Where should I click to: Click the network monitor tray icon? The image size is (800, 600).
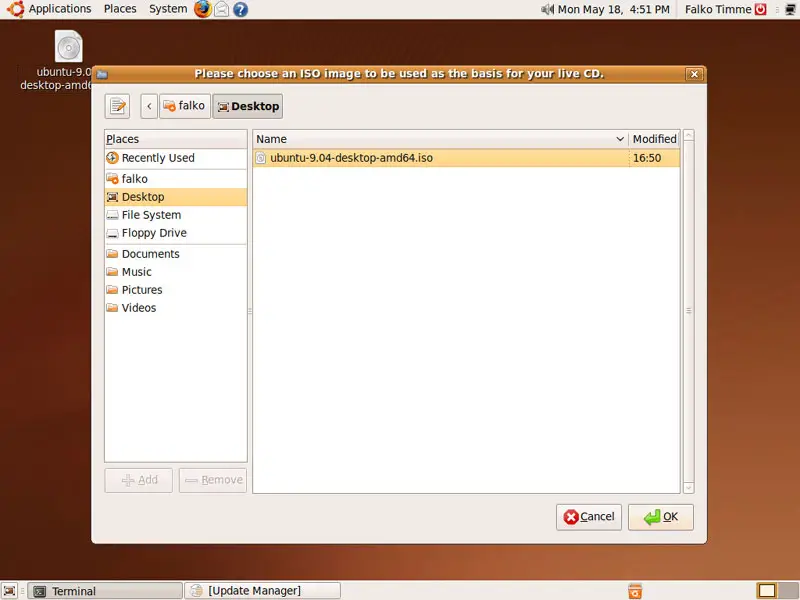click(x=790, y=9)
